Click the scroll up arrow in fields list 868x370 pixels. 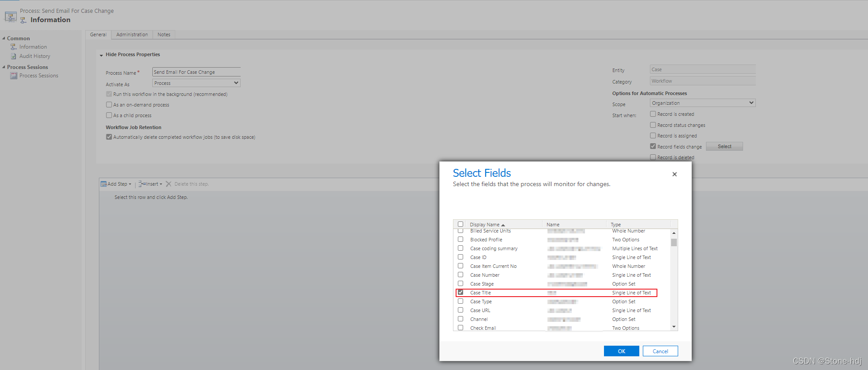coord(674,233)
